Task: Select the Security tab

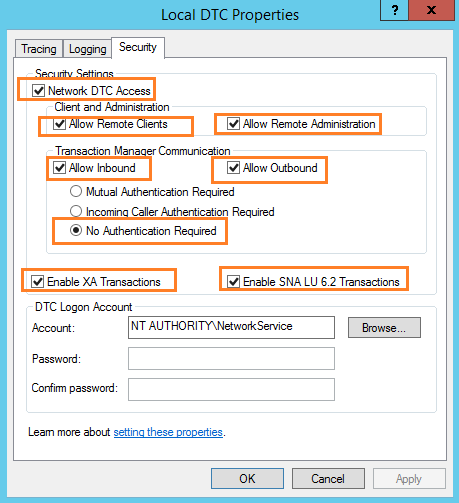Action: 138,47
